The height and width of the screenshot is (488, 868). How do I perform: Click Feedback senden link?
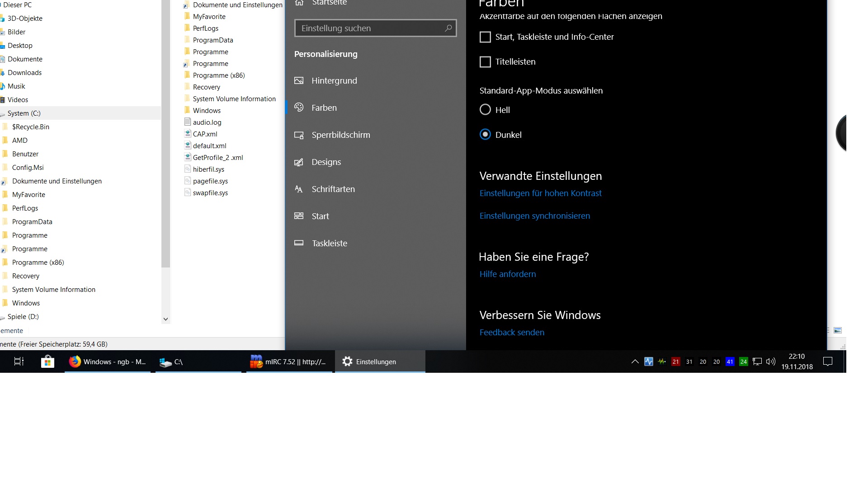pos(512,333)
